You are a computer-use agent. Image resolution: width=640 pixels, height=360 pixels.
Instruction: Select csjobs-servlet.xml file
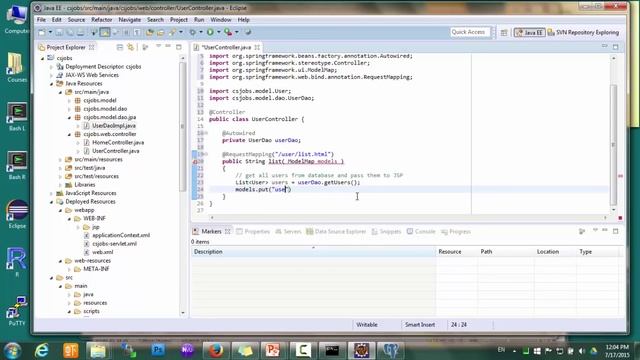(x=114, y=244)
